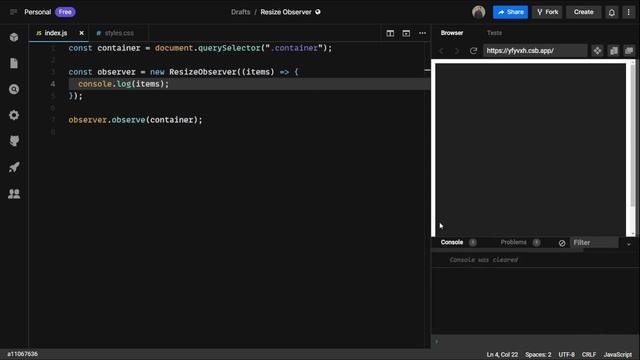Open the Personal workspace label
This screenshot has height=360, width=640.
(38, 12)
